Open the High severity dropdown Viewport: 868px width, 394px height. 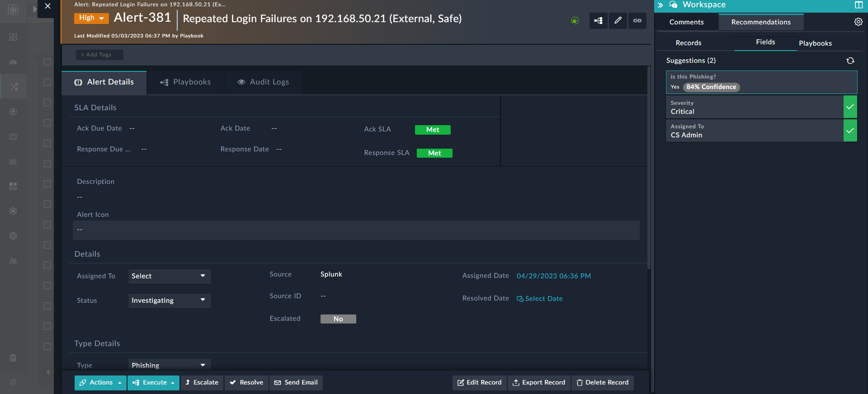click(91, 18)
